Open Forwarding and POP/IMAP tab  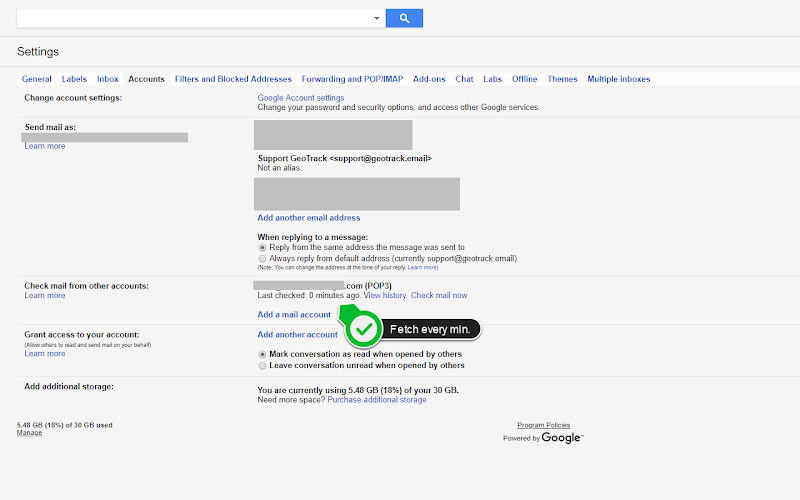point(352,79)
